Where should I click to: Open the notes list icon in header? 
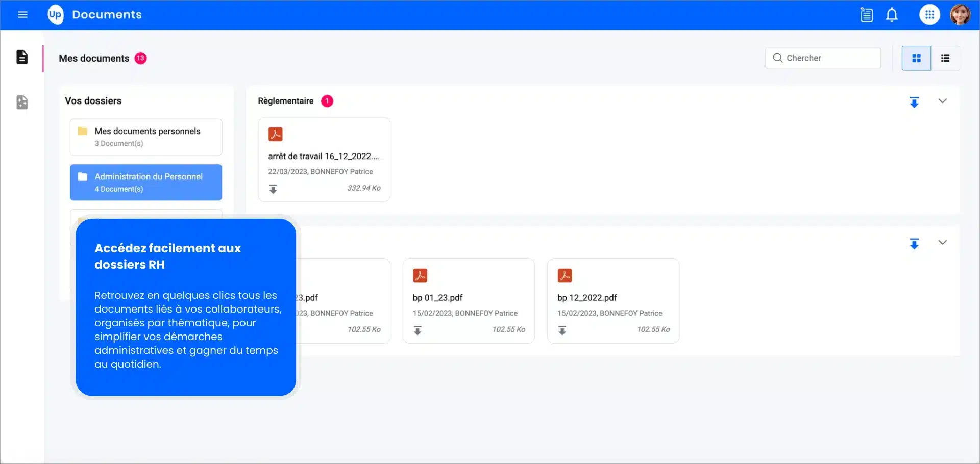[866, 15]
